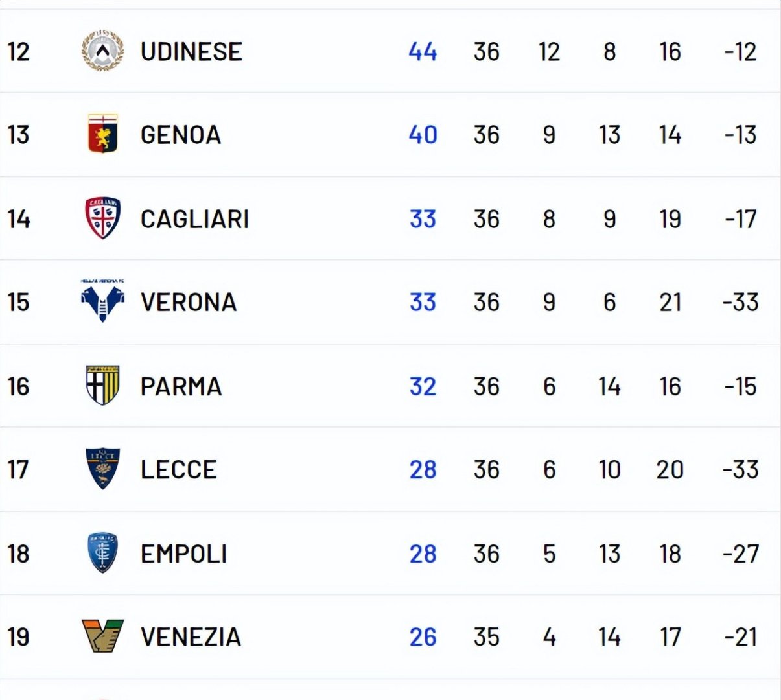Open the UDINESE team name link
Screen dimensions: 781x700
click(x=191, y=52)
